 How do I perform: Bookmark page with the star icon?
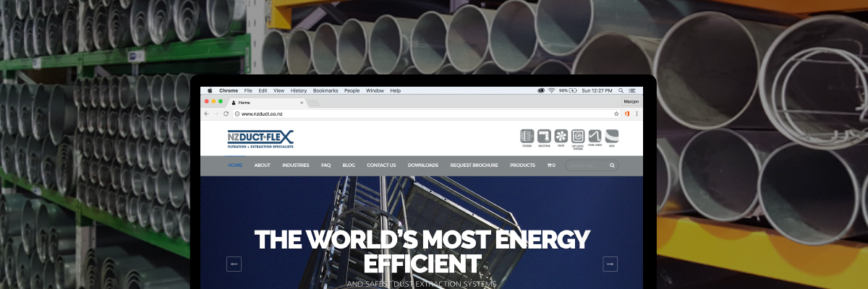coord(617,113)
